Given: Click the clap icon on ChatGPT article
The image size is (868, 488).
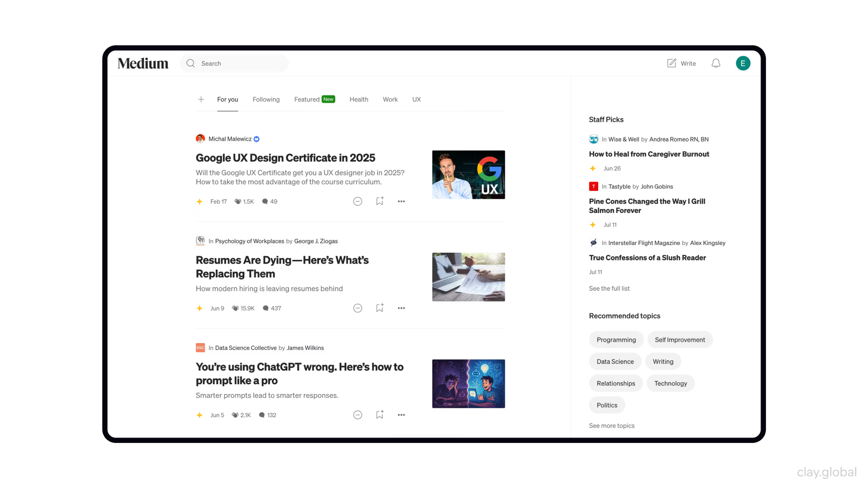Looking at the screenshot, I should [235, 415].
